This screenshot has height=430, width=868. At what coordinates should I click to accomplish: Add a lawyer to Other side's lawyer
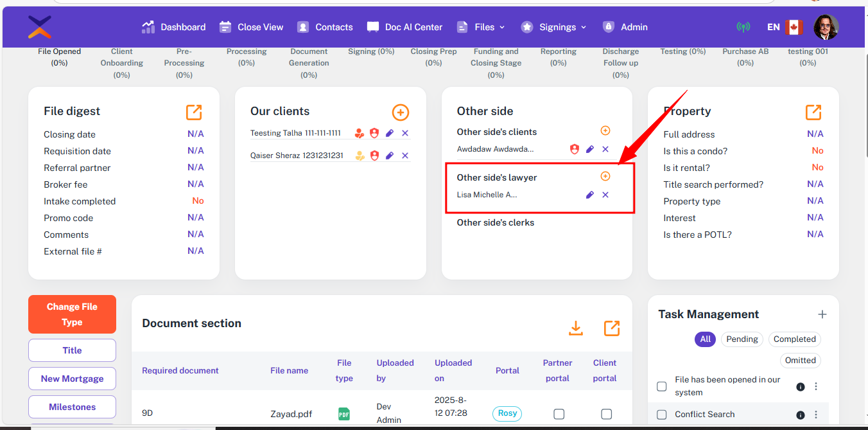pos(605,177)
